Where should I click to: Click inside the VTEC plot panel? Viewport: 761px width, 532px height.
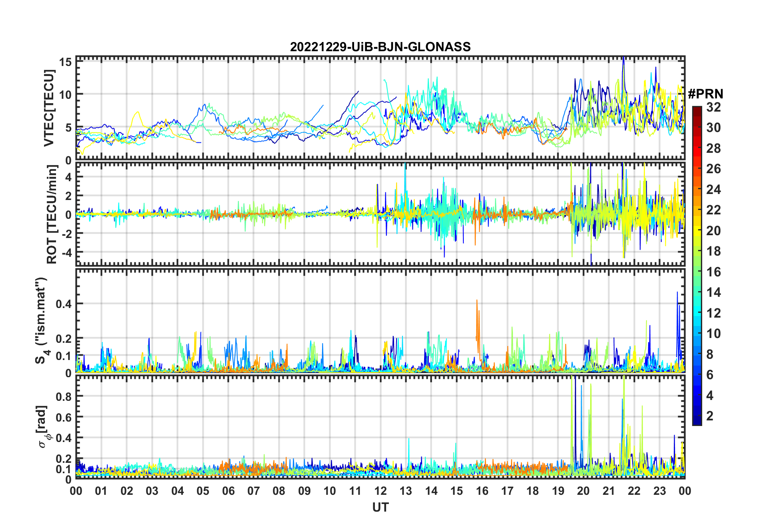pyautogui.click(x=380, y=108)
